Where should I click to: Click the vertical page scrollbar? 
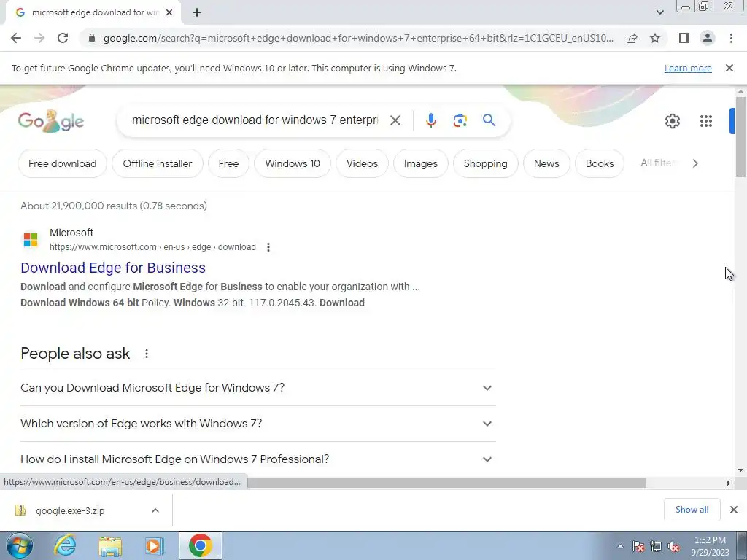click(x=740, y=137)
